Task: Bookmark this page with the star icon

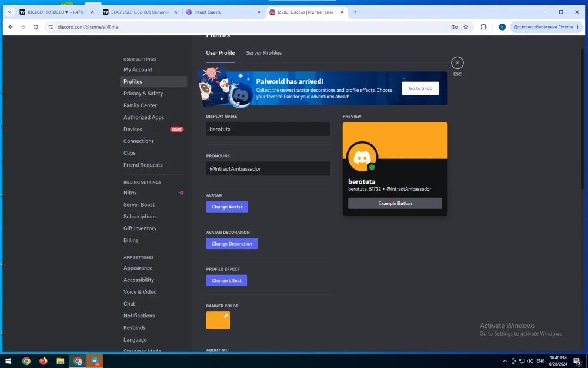Action: pos(466,27)
